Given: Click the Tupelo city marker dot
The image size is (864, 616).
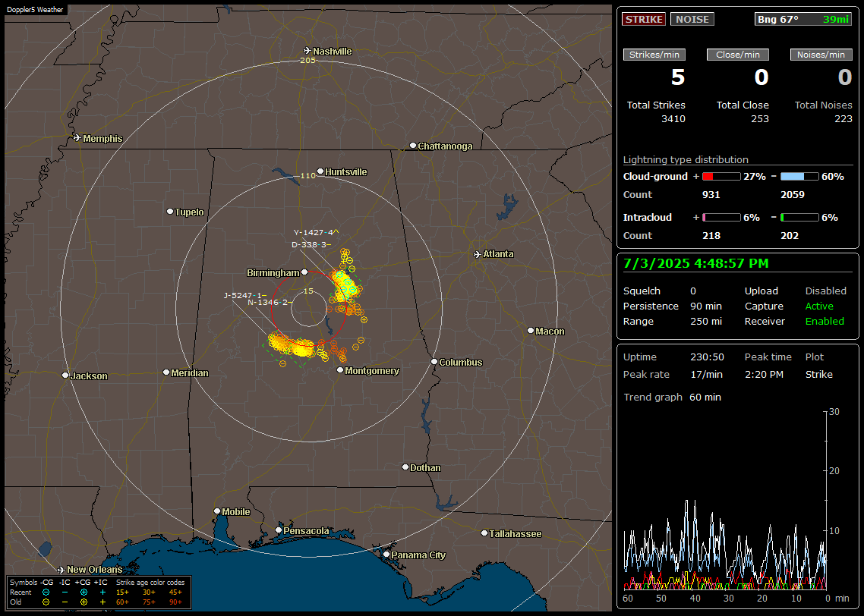Looking at the screenshot, I should click(170, 212).
